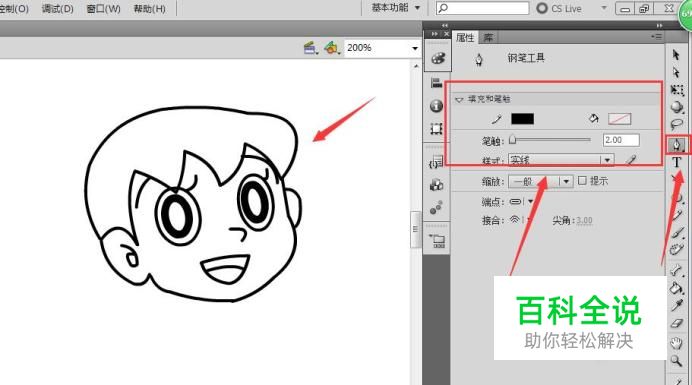Select the Eyedropper tool

point(677,305)
